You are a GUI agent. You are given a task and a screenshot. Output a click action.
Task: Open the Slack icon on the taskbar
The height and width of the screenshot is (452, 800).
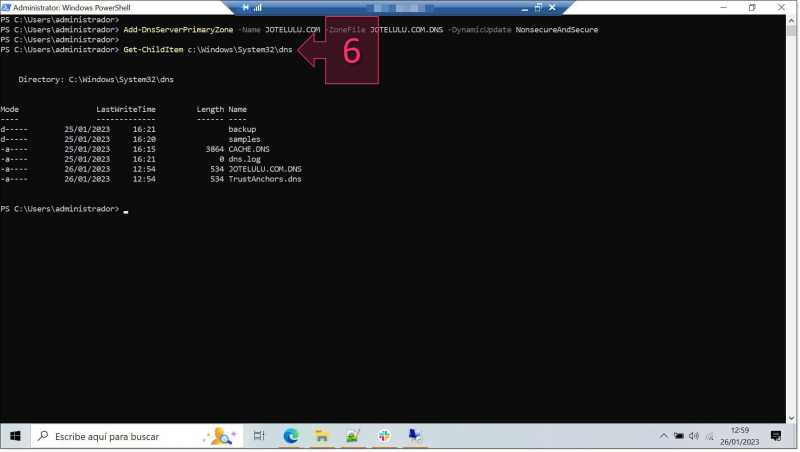(x=384, y=436)
